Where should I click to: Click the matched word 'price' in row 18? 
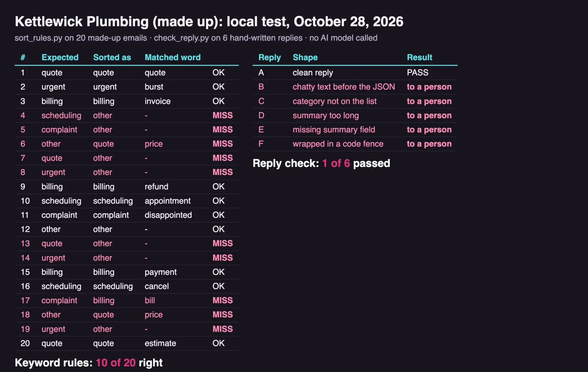[153, 315]
